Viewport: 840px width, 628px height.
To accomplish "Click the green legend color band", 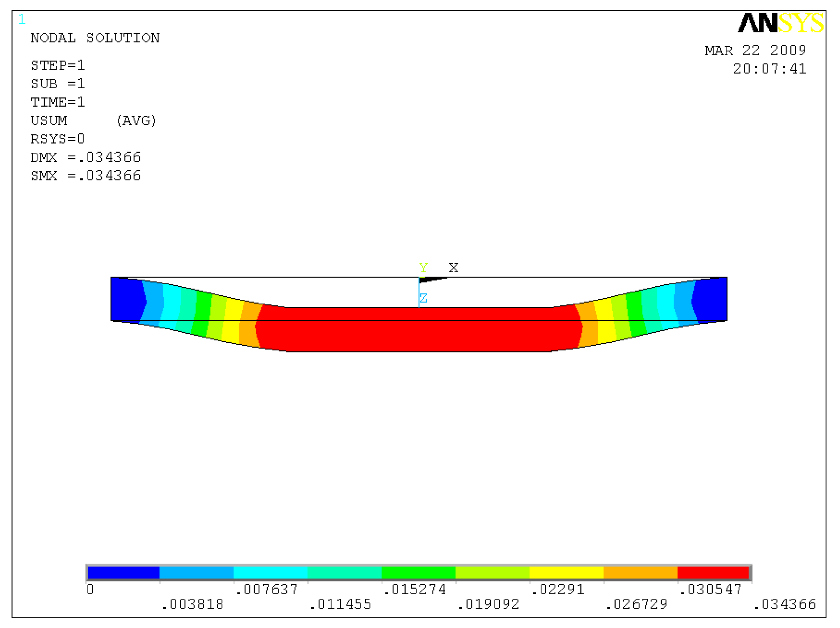I will pos(418,572).
